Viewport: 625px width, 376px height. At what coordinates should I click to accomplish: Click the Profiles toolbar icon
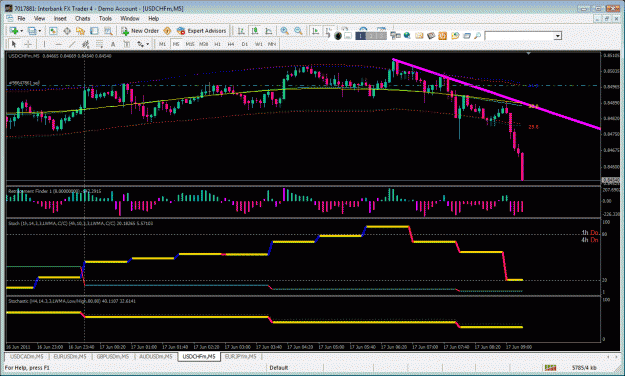(32, 31)
